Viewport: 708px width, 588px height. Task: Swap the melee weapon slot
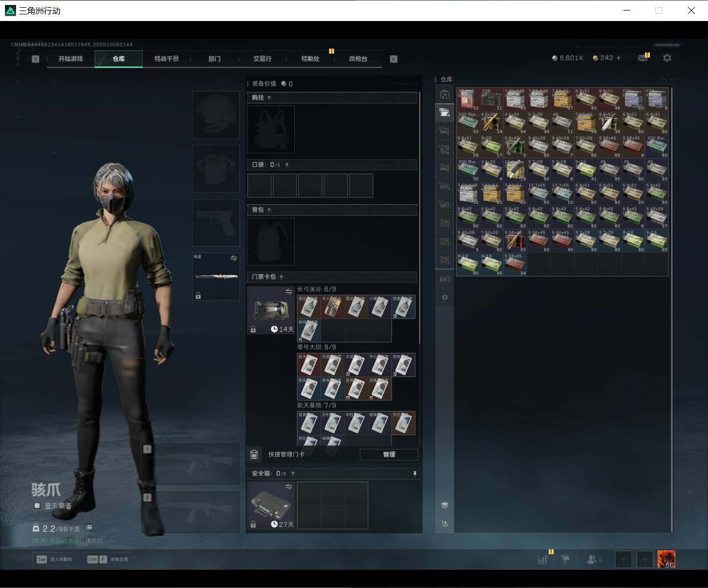[233, 258]
